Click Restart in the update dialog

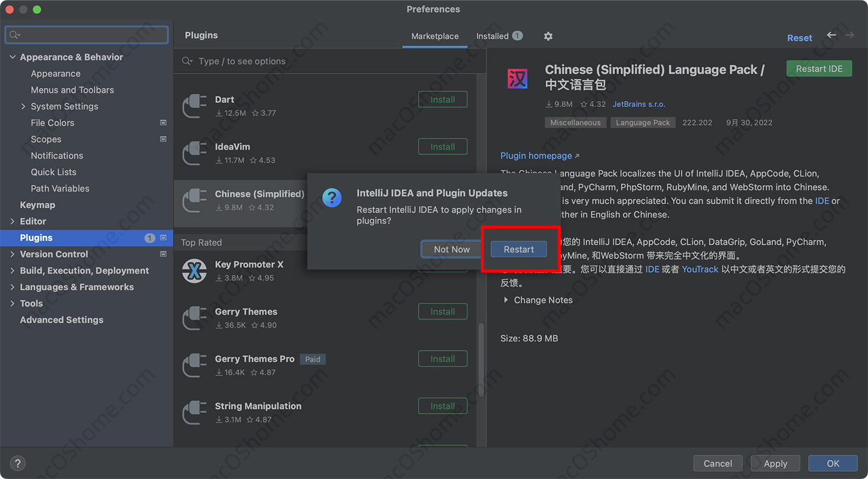(518, 249)
